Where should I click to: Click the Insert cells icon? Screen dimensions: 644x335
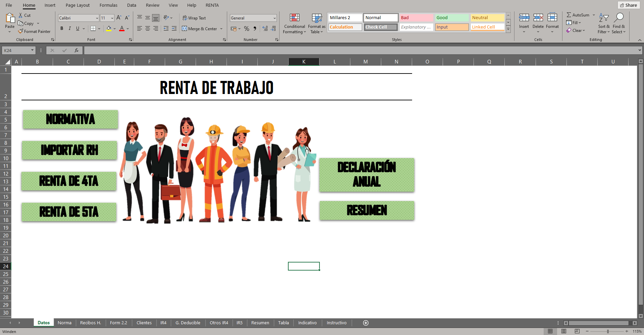click(x=524, y=18)
